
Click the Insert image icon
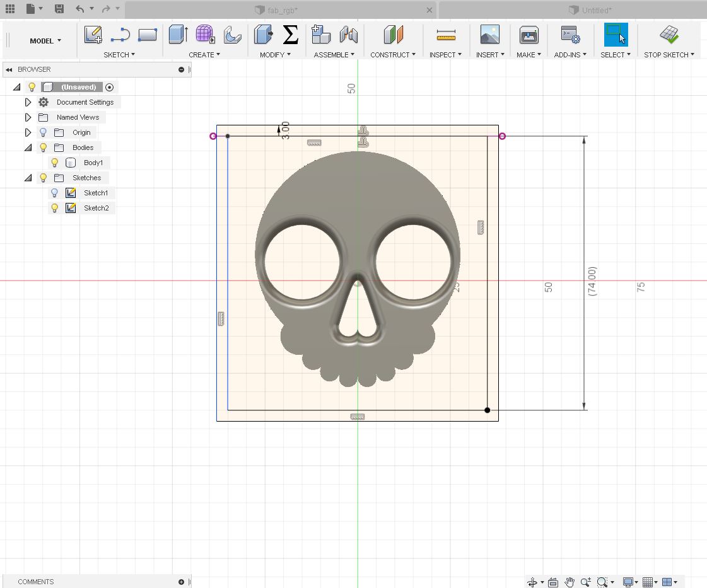click(x=489, y=35)
